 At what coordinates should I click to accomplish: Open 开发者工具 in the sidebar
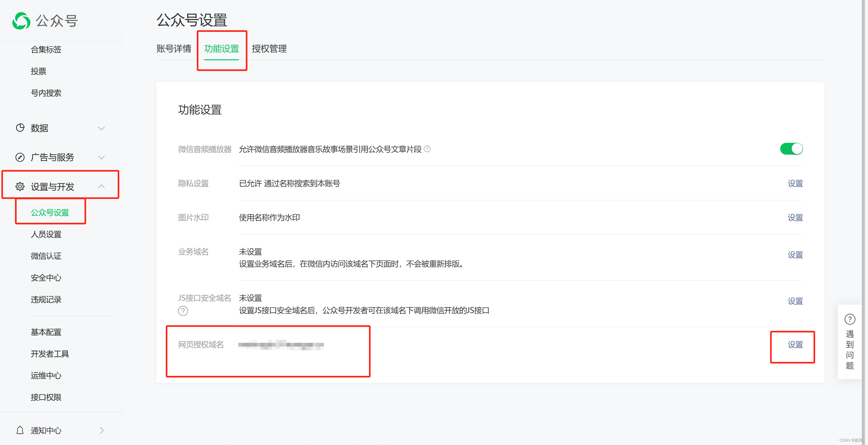pyautogui.click(x=50, y=354)
